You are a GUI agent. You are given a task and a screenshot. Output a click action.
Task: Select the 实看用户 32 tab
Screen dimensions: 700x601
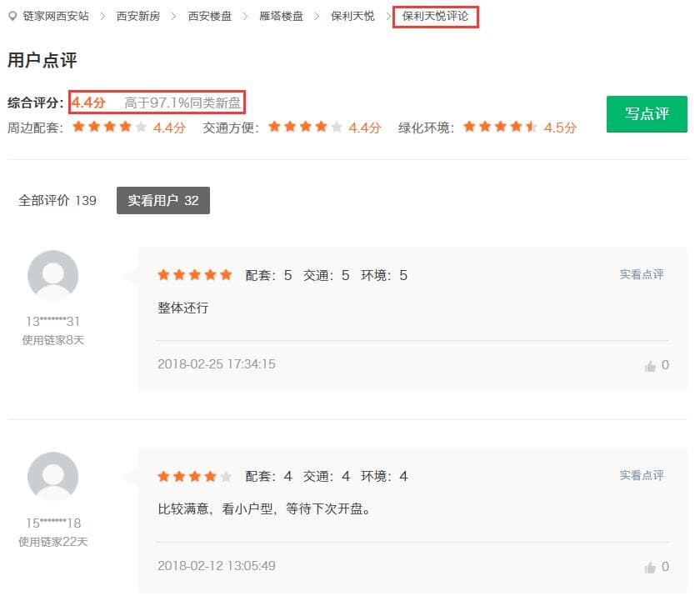(x=163, y=201)
